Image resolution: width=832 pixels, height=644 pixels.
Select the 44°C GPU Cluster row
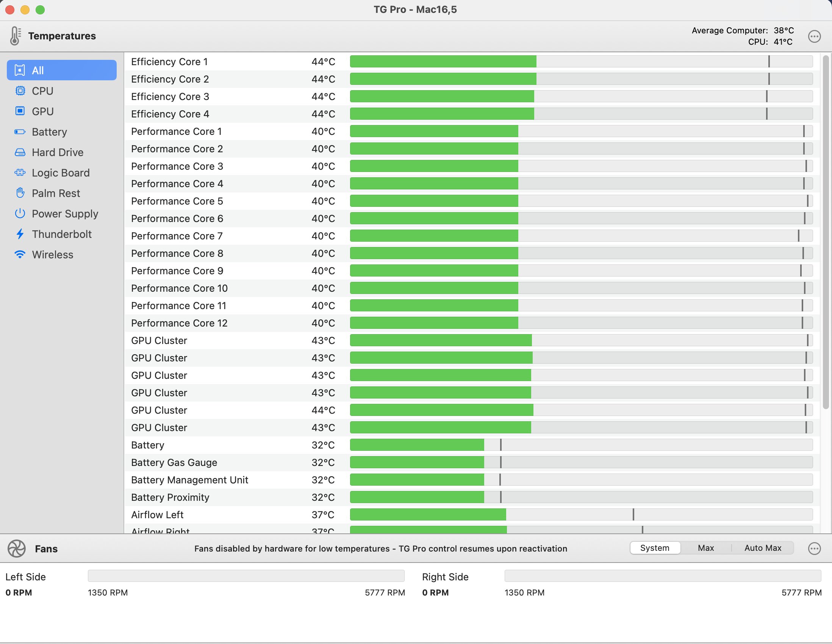point(472,410)
